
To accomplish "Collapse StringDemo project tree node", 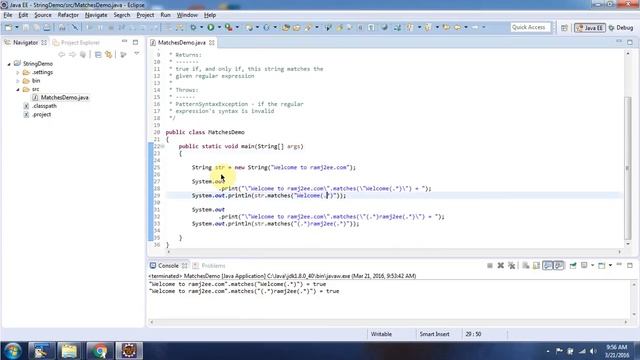I will (x=9, y=64).
